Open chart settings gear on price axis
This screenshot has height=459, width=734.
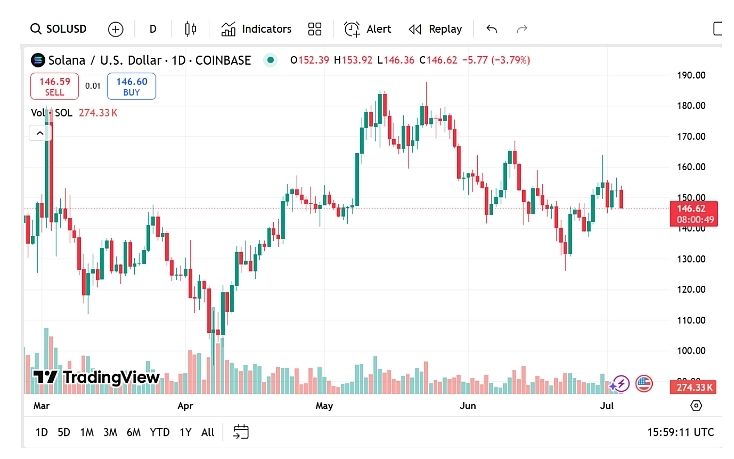pyautogui.click(x=696, y=405)
